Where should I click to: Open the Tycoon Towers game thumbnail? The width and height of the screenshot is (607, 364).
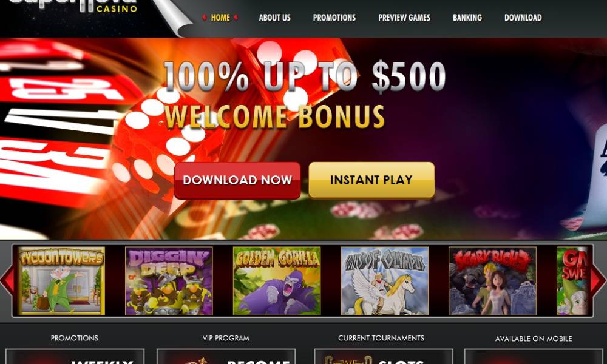[x=61, y=281]
